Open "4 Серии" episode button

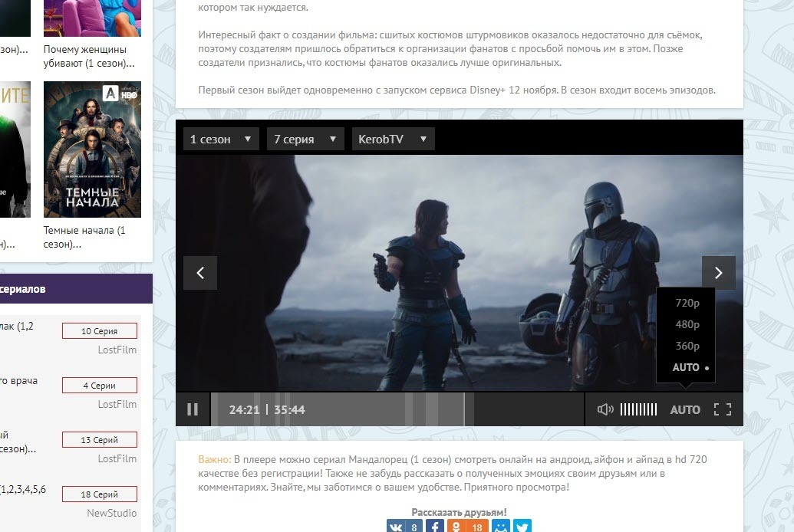[x=99, y=386]
